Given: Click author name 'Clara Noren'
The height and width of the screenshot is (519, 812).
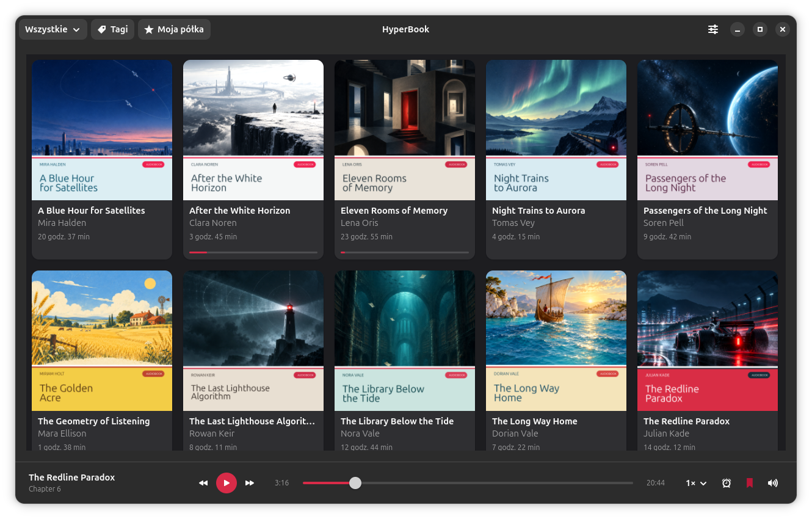Looking at the screenshot, I should (x=213, y=223).
